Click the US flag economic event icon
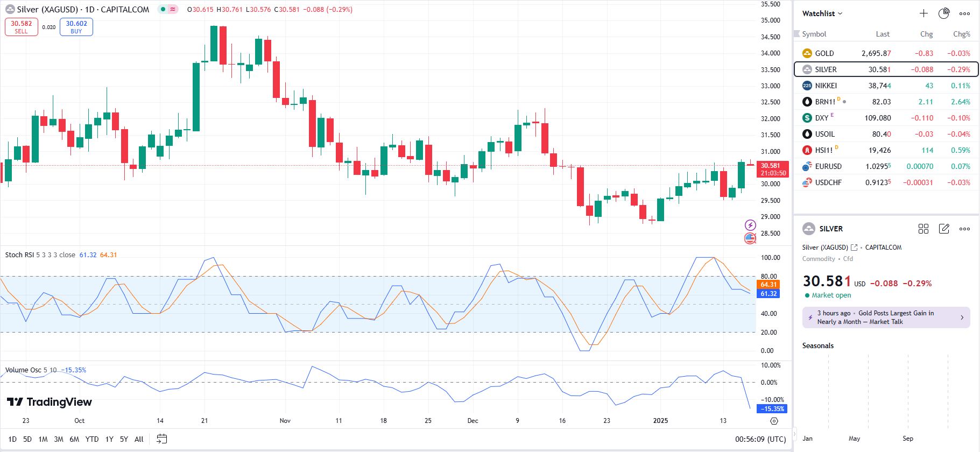 (x=750, y=238)
